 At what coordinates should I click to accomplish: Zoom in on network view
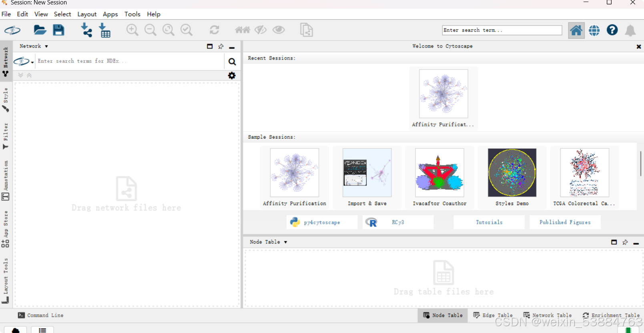[x=132, y=30]
